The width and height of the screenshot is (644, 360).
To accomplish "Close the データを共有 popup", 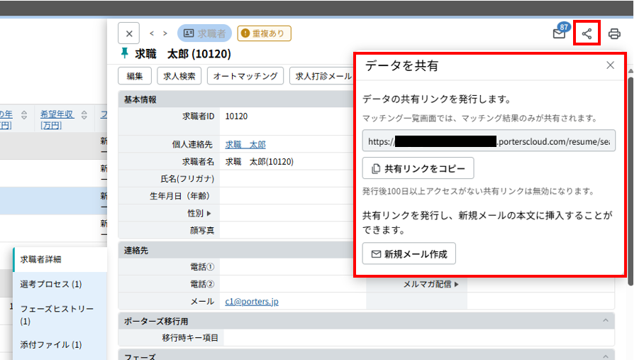I will point(610,65).
